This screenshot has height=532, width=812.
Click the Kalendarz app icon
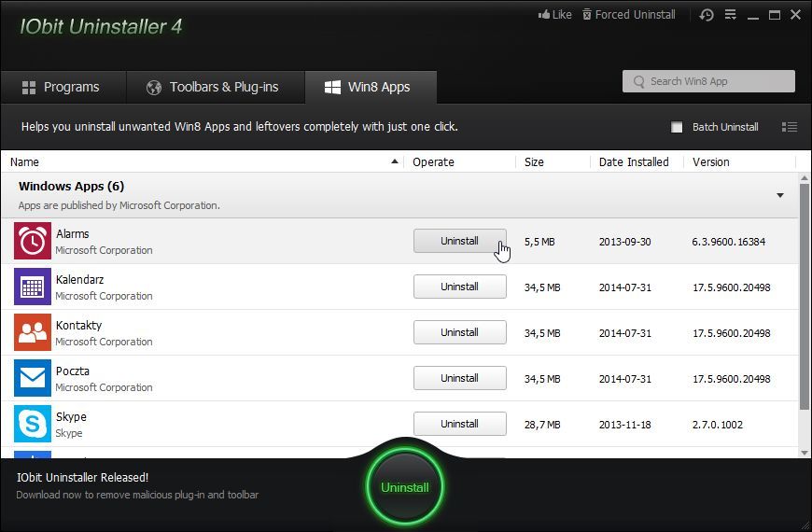pos(32,287)
